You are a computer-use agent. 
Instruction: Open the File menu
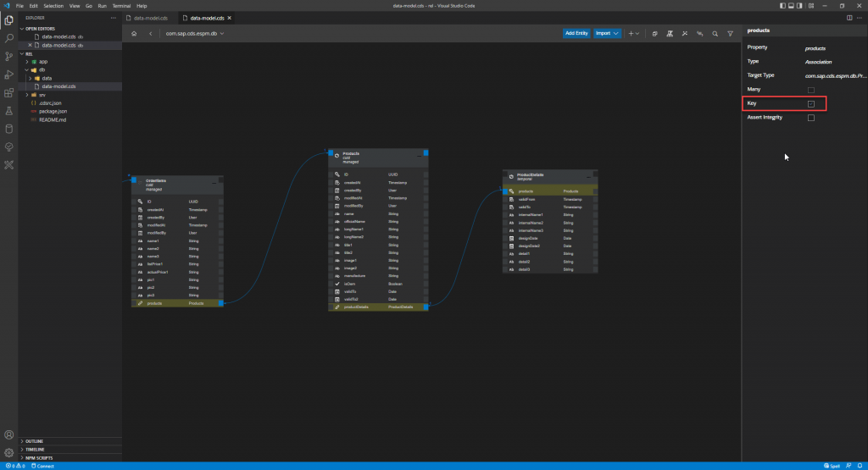(19, 6)
